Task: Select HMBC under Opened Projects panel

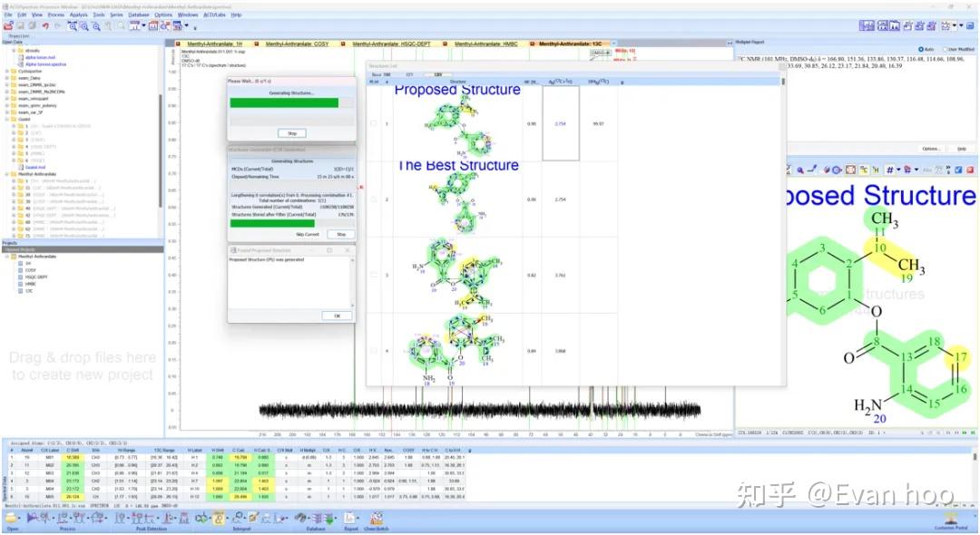Action: (x=30, y=284)
